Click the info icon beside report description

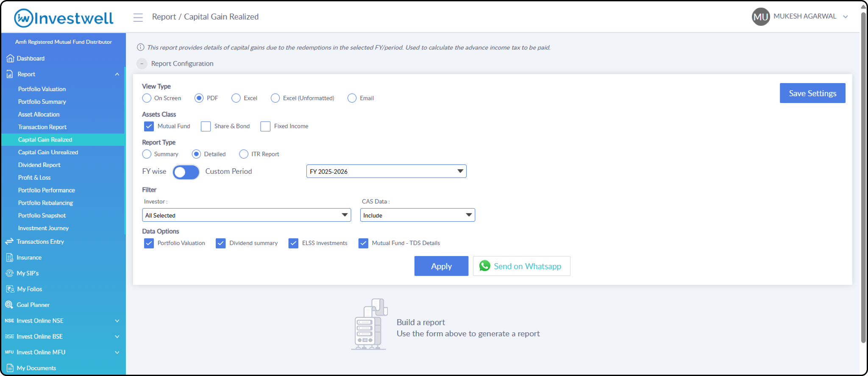(141, 47)
